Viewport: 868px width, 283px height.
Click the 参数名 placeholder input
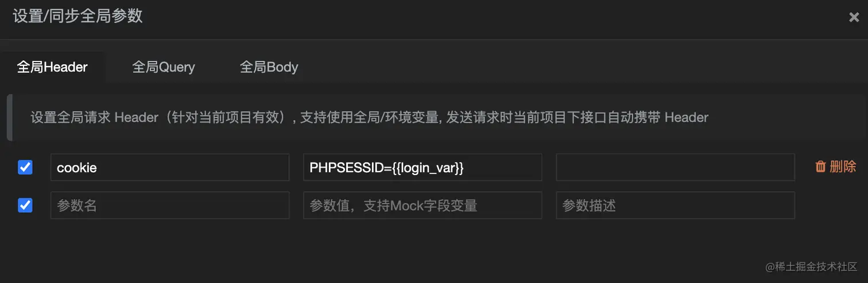170,205
